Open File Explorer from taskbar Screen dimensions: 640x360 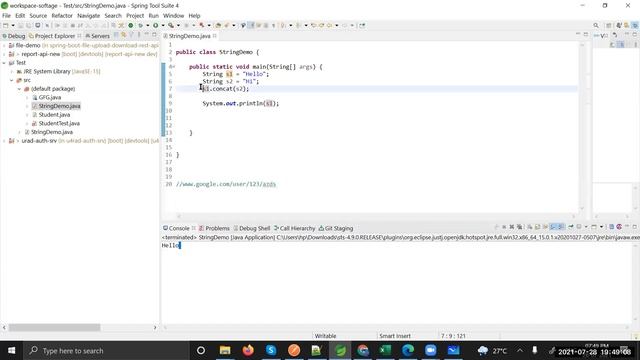(225, 350)
